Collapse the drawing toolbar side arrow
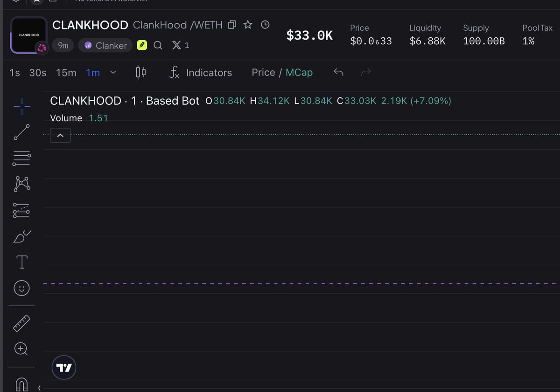 40,388
